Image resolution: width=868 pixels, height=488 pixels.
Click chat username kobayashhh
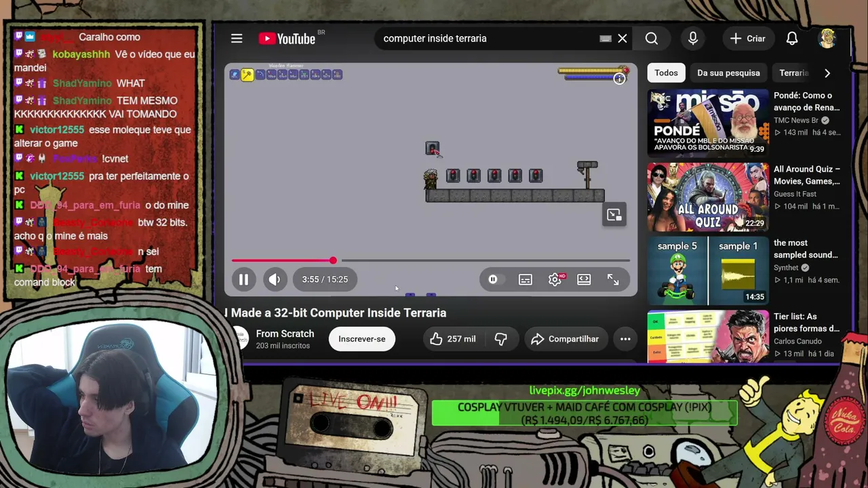tap(81, 54)
